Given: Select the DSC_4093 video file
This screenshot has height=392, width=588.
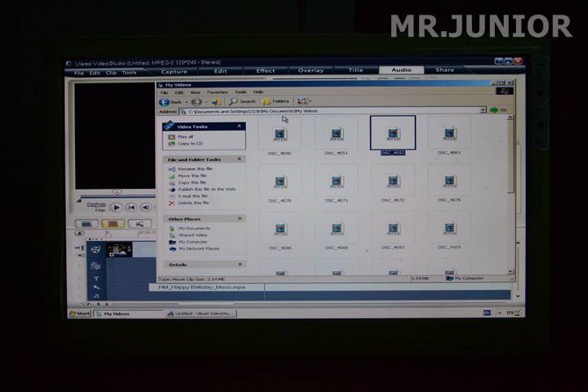Looking at the screenshot, I should (x=393, y=231).
